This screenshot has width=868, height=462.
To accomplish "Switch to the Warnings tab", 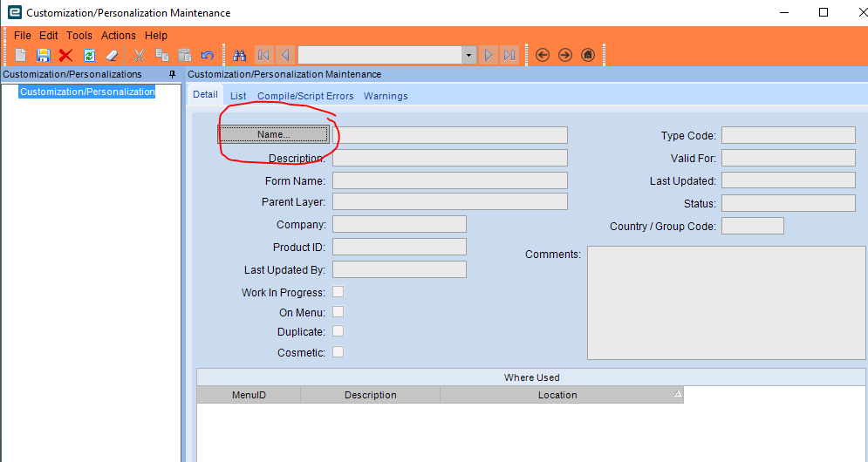I will 386,96.
